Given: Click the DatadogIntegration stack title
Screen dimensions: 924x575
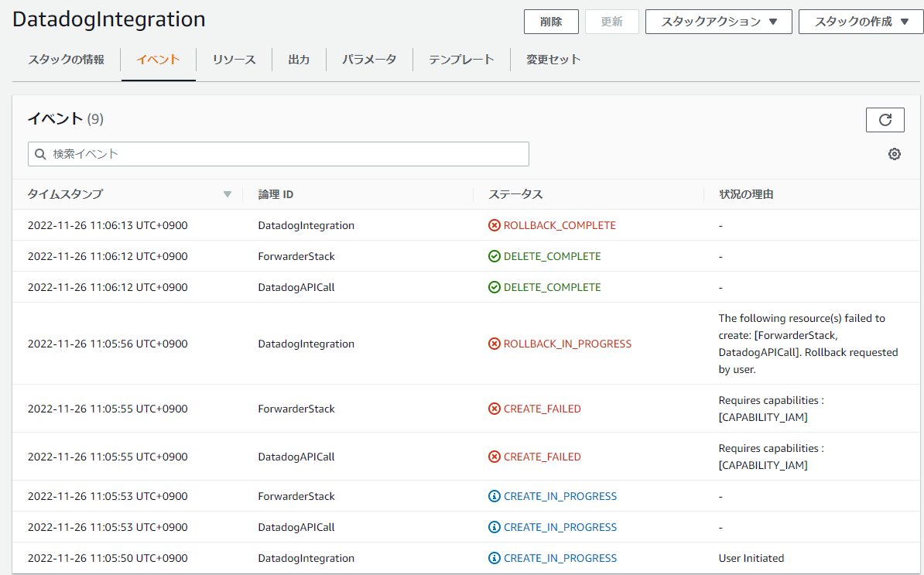Looking at the screenshot, I should pos(109,19).
